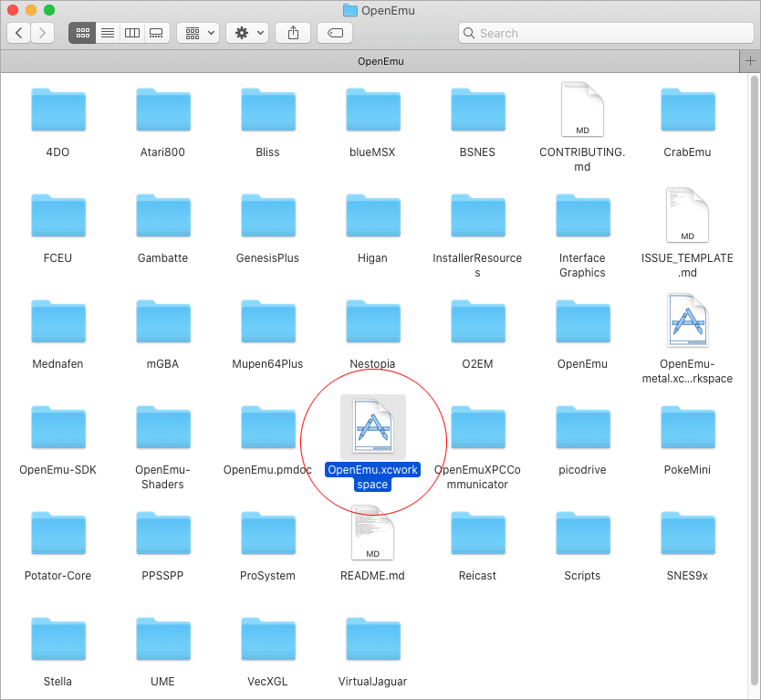This screenshot has width=761, height=700.
Task: Click the vertical scrollbar of the window
Action: coord(754,379)
